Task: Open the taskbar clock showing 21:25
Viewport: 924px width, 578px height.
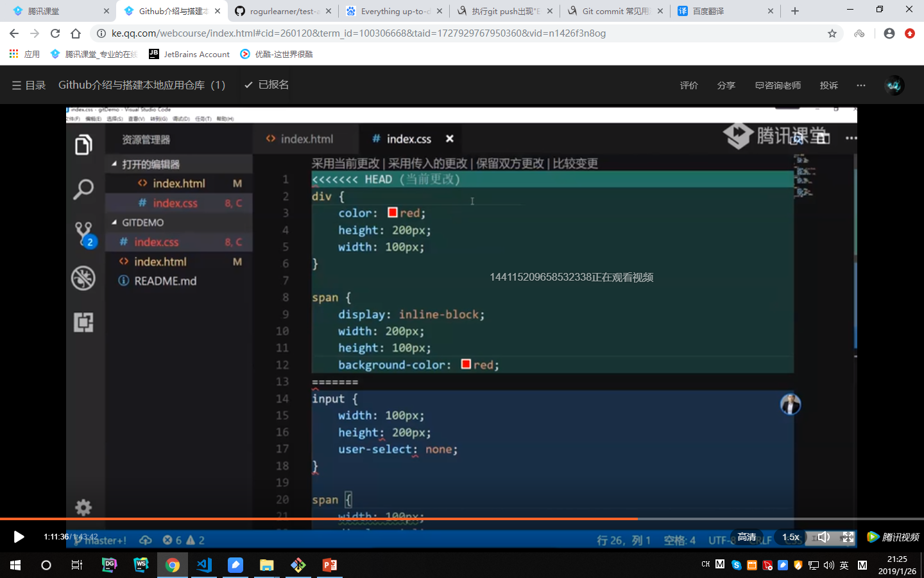Action: tap(897, 565)
